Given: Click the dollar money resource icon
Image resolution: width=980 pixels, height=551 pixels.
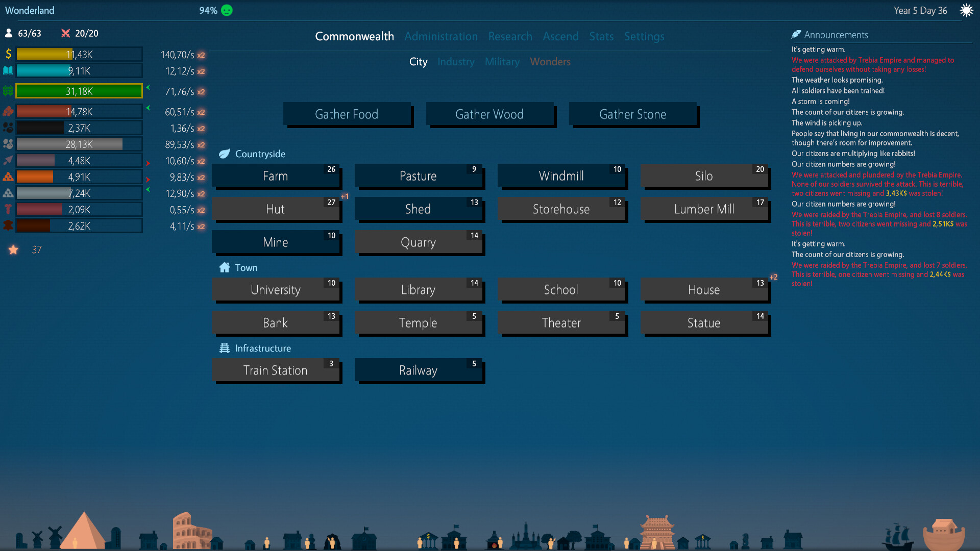Looking at the screenshot, I should coord(8,54).
